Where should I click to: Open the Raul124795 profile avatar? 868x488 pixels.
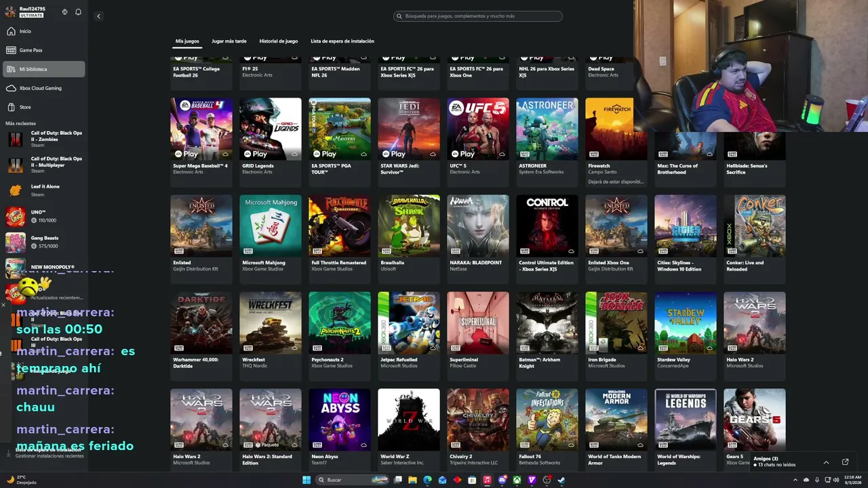[10, 12]
